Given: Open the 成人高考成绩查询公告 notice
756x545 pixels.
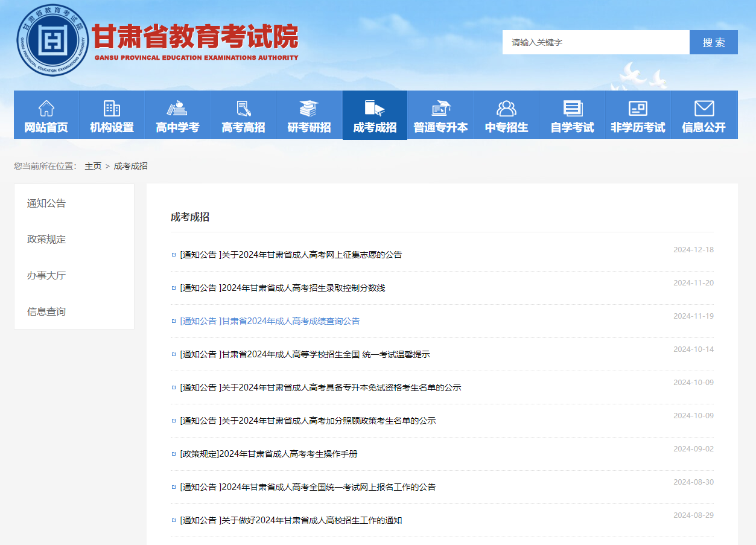Looking at the screenshot, I should pos(270,320).
